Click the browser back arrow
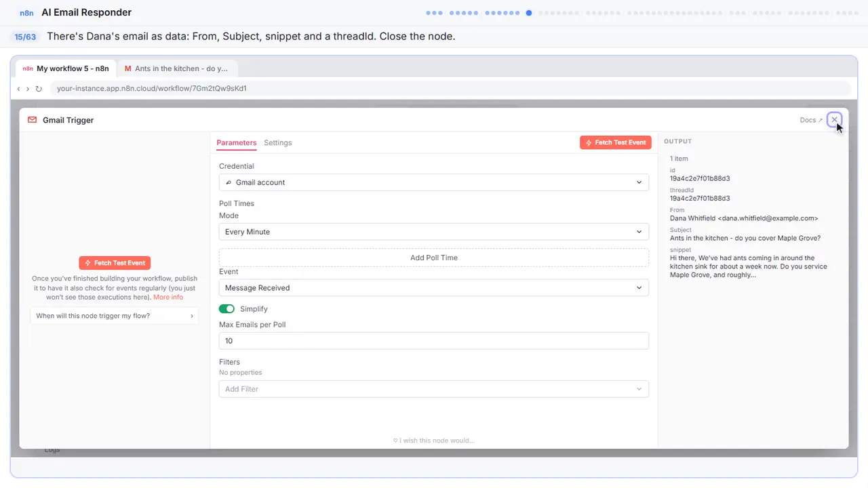 click(x=19, y=89)
